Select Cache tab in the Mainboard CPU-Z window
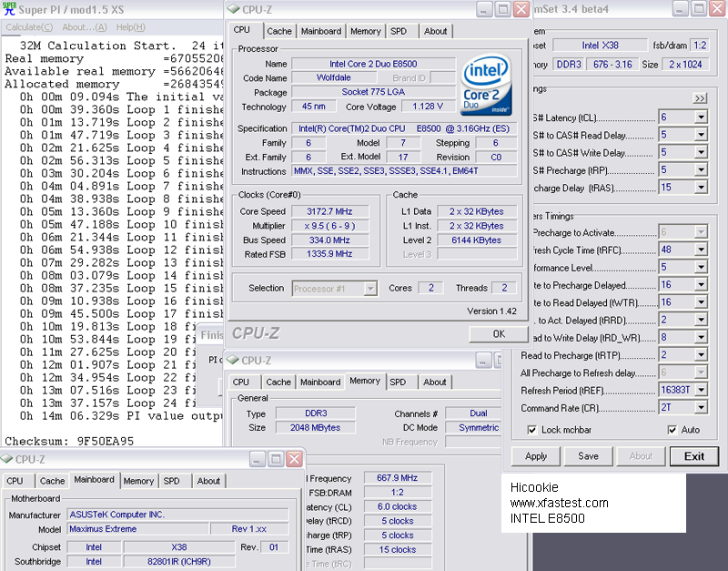728x571 pixels. (52, 482)
